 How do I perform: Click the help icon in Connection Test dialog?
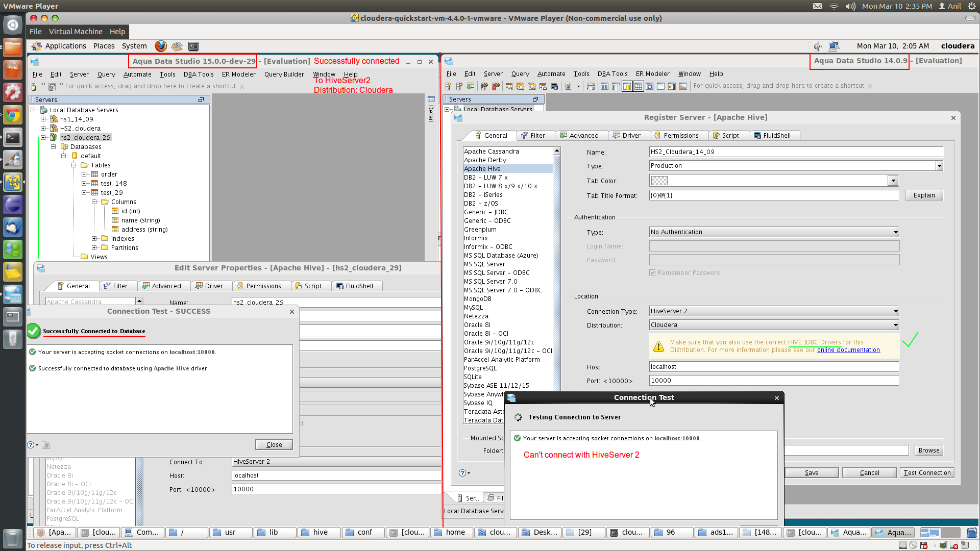31,445
